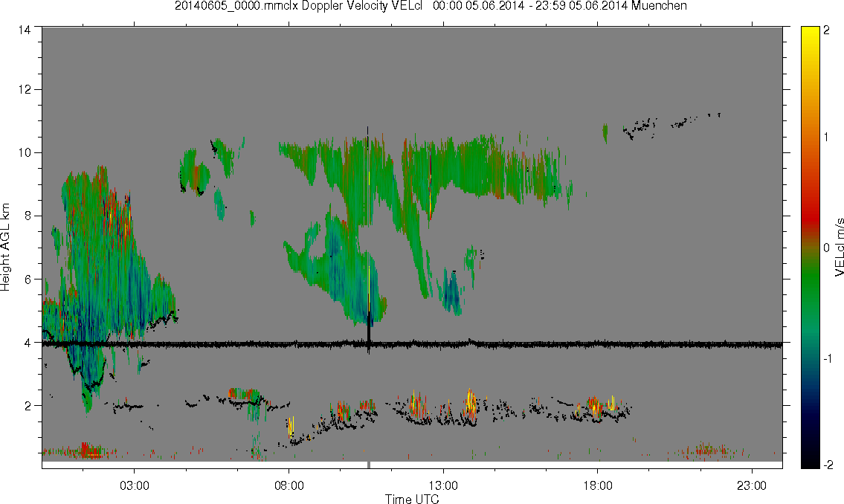Click the 10 km height tick label

click(25, 152)
